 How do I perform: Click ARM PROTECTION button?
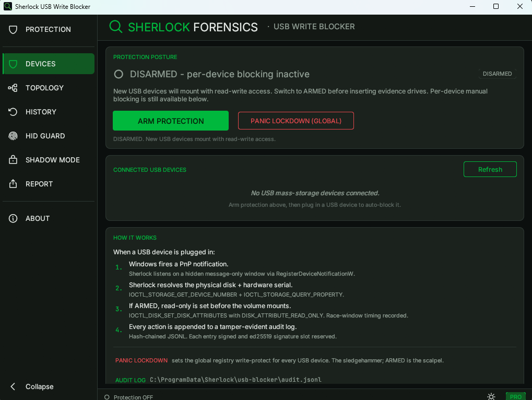pyautogui.click(x=171, y=121)
